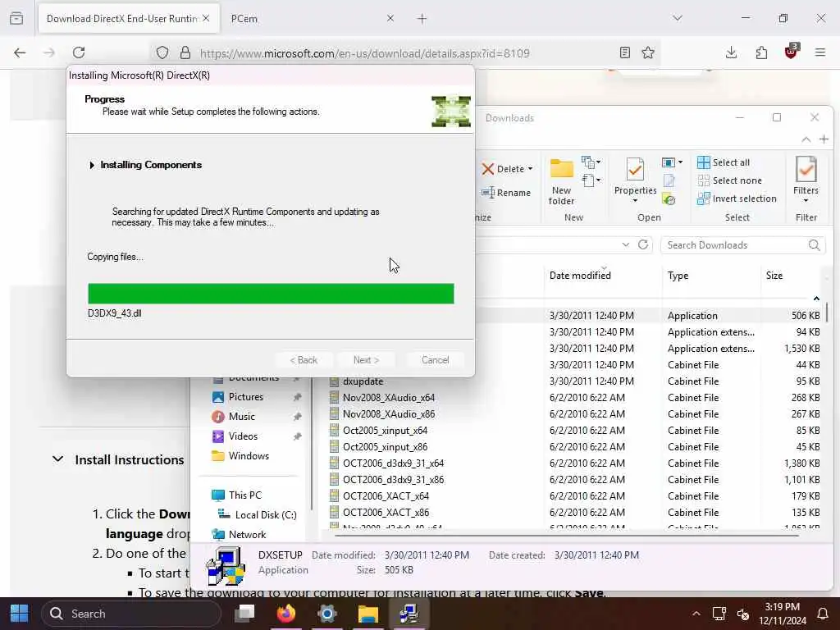
Task: Open the Firefox extensions puzzle icon
Action: 761,52
